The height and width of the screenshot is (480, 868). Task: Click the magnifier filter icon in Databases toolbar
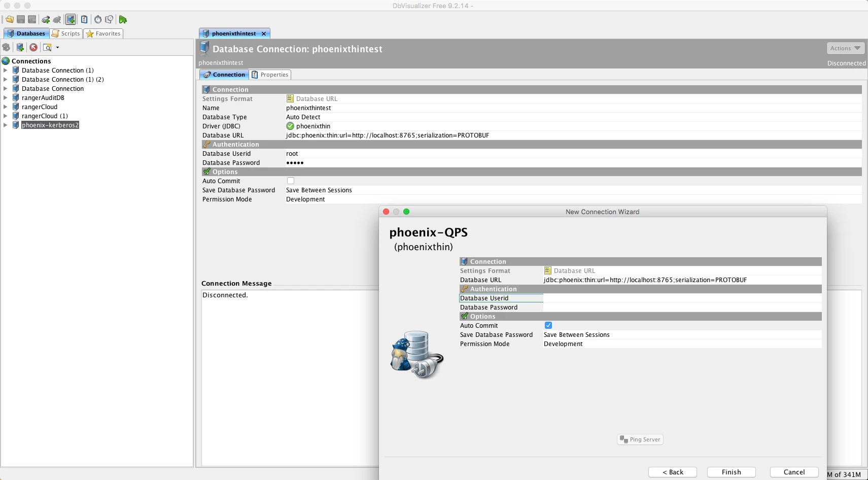(x=47, y=47)
